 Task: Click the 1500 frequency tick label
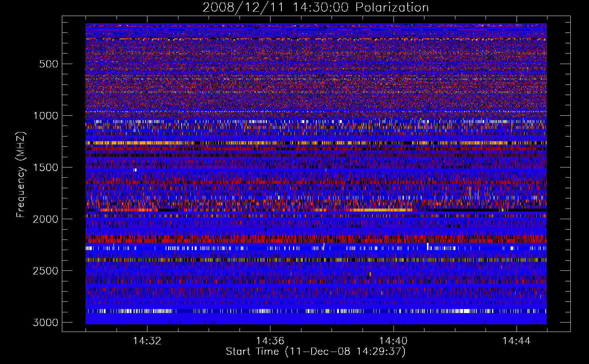46,167
